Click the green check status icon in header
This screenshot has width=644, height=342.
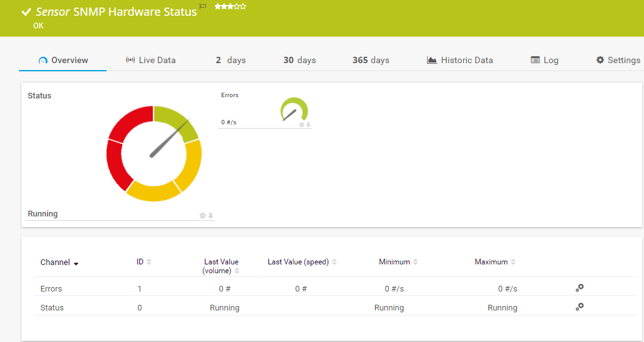pos(26,12)
